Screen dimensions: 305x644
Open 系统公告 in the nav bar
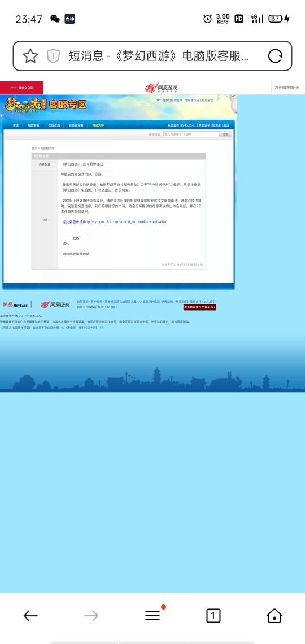[173, 125]
